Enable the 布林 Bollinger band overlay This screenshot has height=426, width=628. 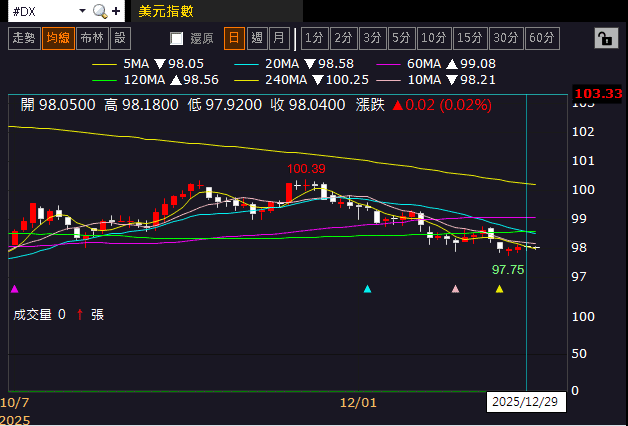(91, 38)
